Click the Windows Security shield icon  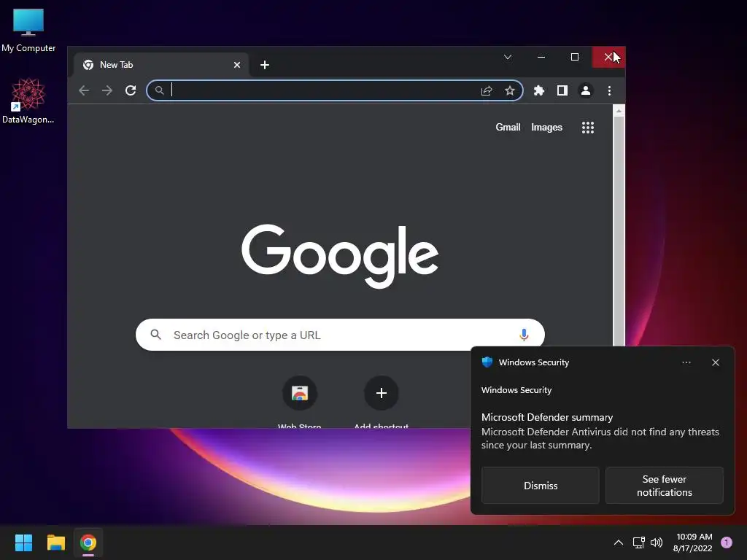[x=487, y=362]
